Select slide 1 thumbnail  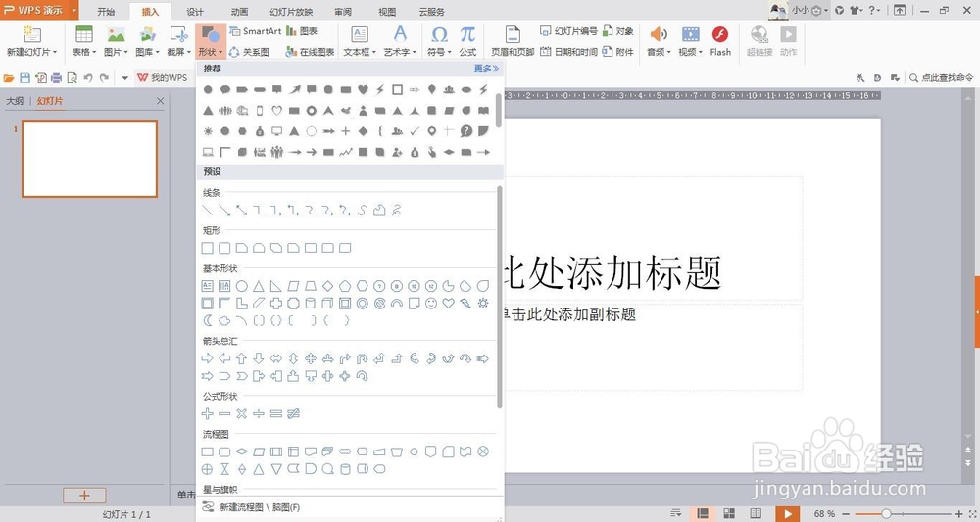89,160
